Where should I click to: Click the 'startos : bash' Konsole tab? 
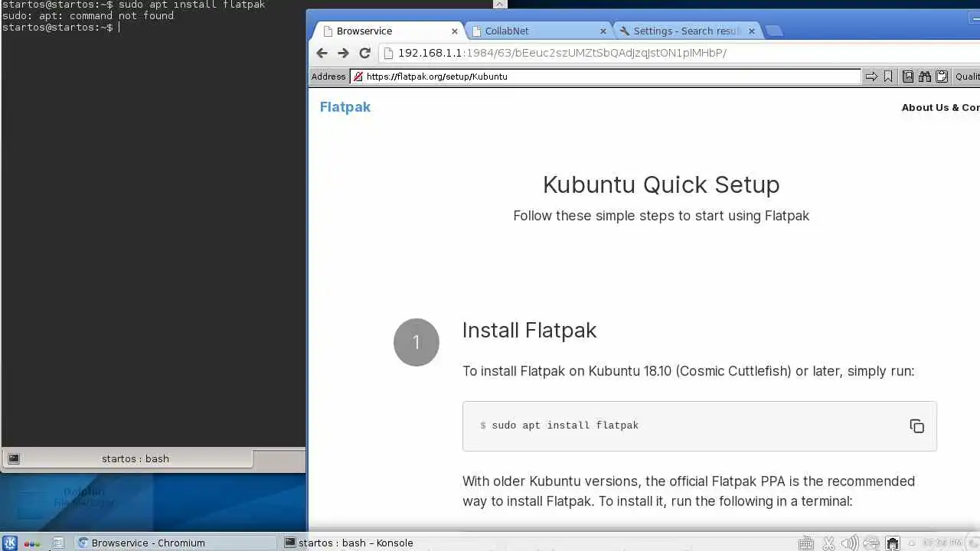point(127,458)
